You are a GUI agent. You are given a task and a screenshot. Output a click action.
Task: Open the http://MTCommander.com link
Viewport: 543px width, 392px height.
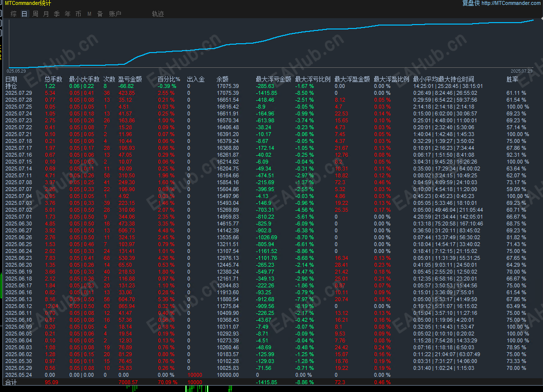[511, 3]
